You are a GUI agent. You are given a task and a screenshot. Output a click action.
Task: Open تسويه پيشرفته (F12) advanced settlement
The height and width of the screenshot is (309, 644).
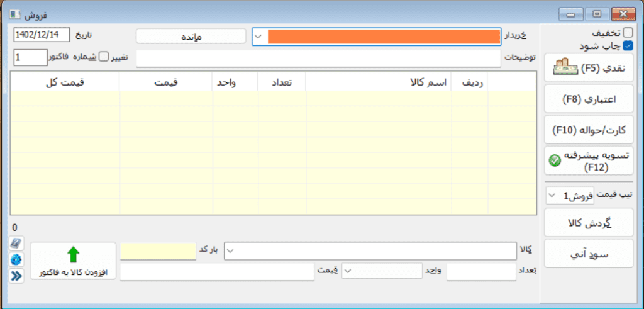point(589,162)
